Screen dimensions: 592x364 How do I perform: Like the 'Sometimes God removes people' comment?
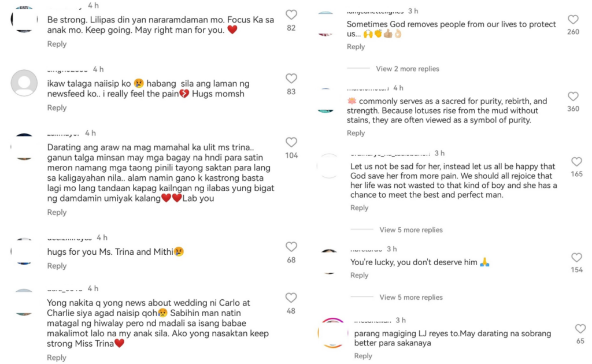(x=573, y=20)
